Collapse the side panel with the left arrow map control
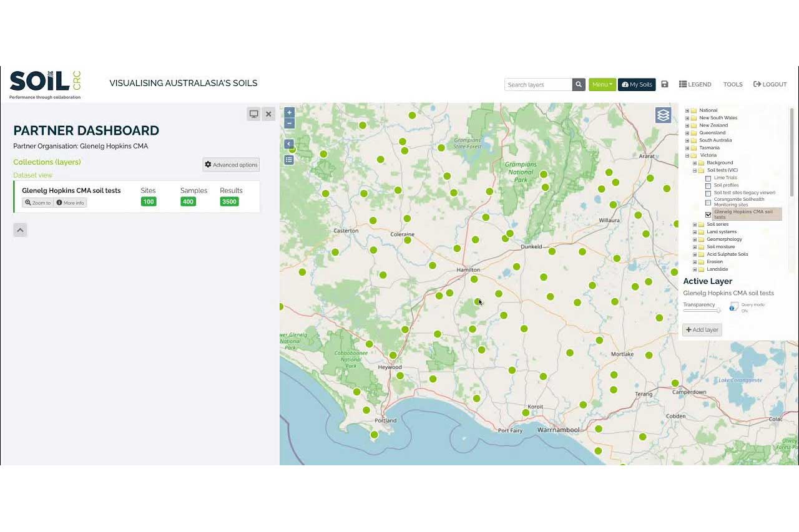The height and width of the screenshot is (532, 799). [x=289, y=144]
